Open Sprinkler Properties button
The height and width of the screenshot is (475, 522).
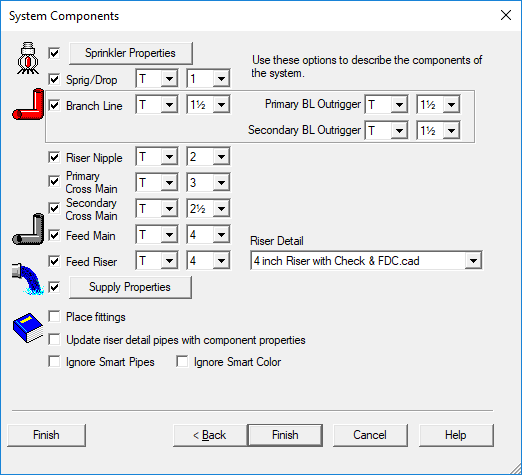click(131, 53)
